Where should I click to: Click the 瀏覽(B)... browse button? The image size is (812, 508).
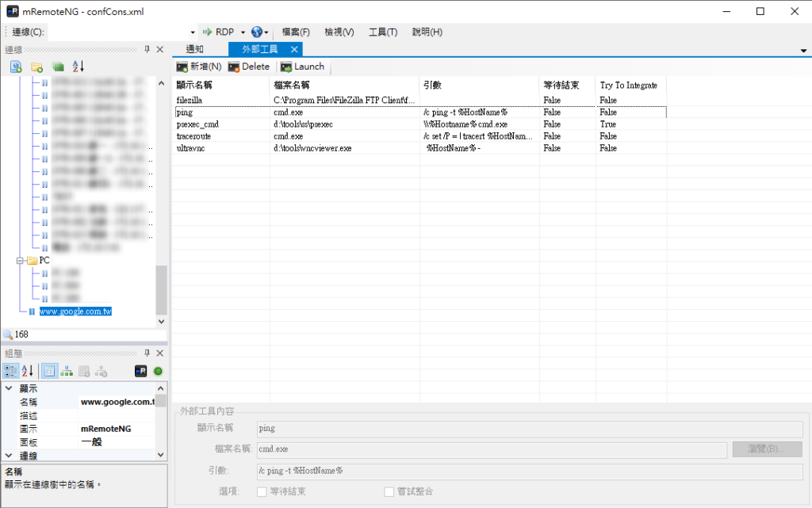click(768, 449)
